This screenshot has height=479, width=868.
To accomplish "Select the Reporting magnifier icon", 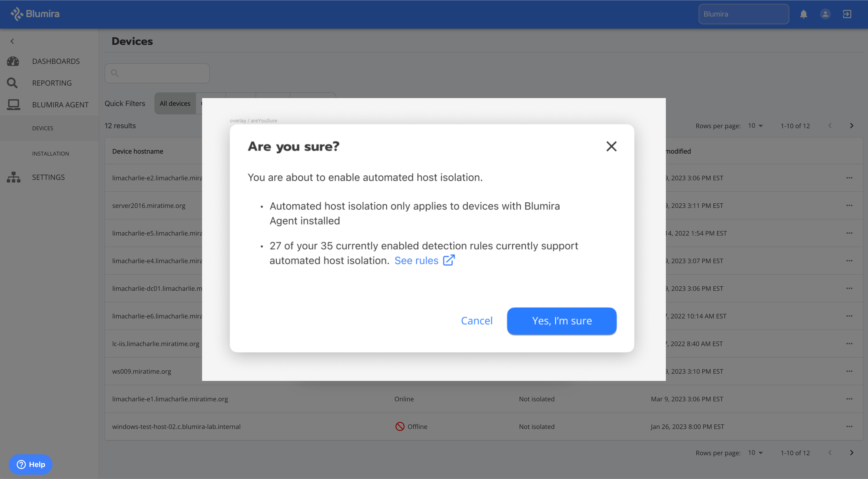I will tap(12, 83).
